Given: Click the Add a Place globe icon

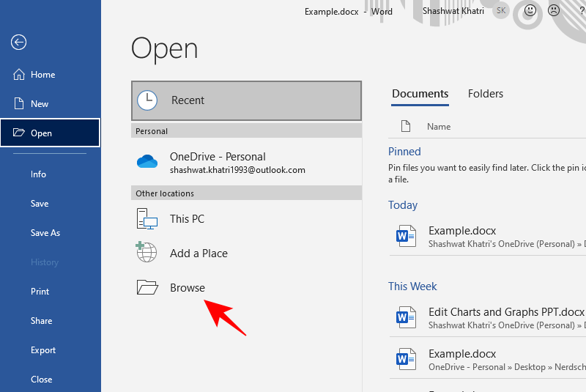Looking at the screenshot, I should [x=146, y=252].
